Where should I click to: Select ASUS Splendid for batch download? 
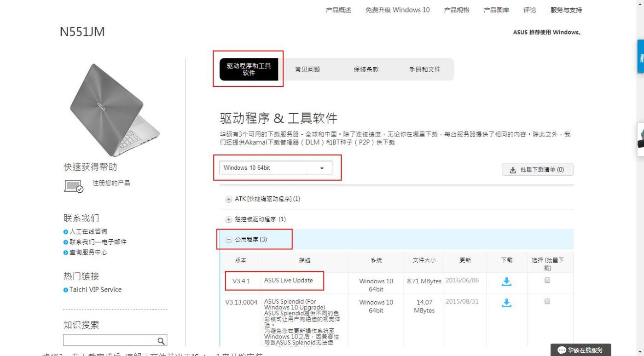546,301
